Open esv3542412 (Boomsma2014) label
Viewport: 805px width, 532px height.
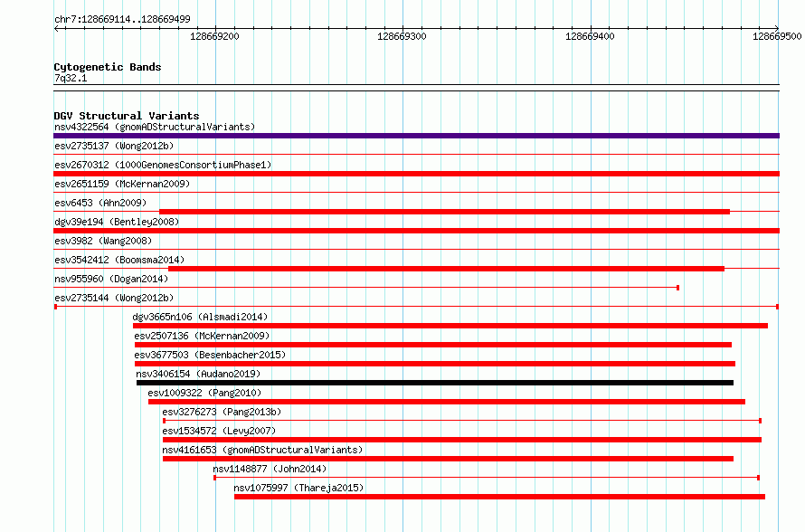119,260
